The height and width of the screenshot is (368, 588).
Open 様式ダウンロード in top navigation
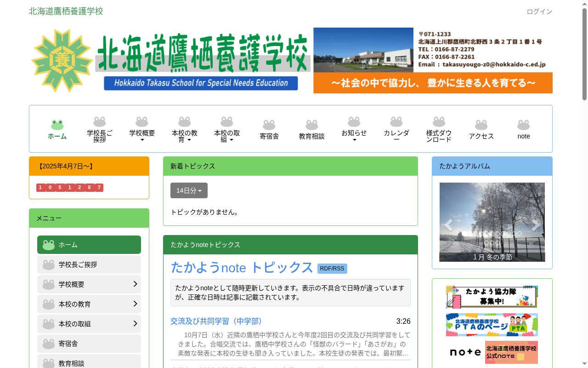(x=439, y=136)
